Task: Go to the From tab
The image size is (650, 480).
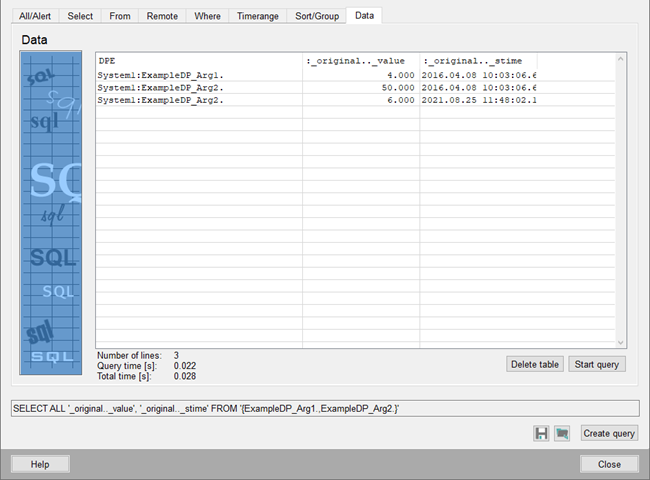Action: [x=120, y=16]
